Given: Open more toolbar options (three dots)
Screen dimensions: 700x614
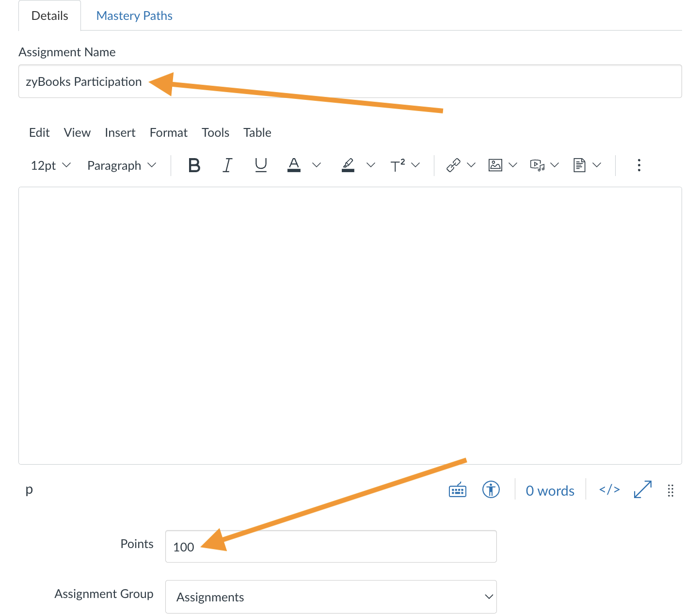Looking at the screenshot, I should point(639,165).
